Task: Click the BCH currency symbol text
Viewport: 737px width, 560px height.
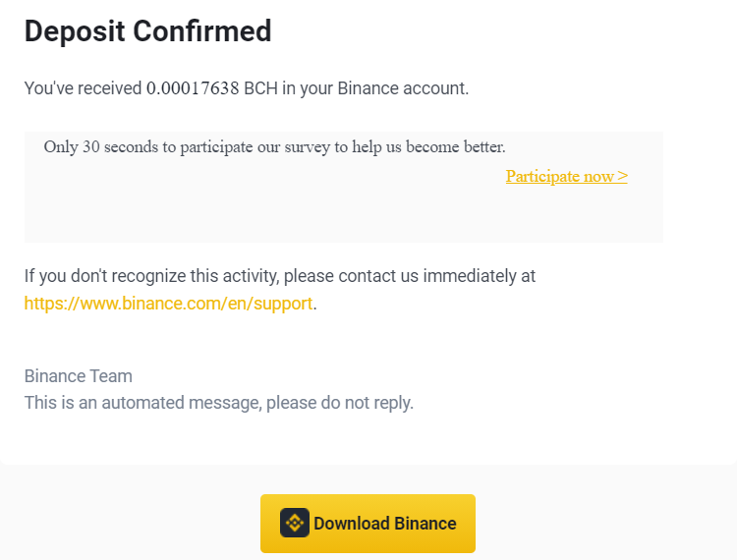Action: click(x=260, y=88)
